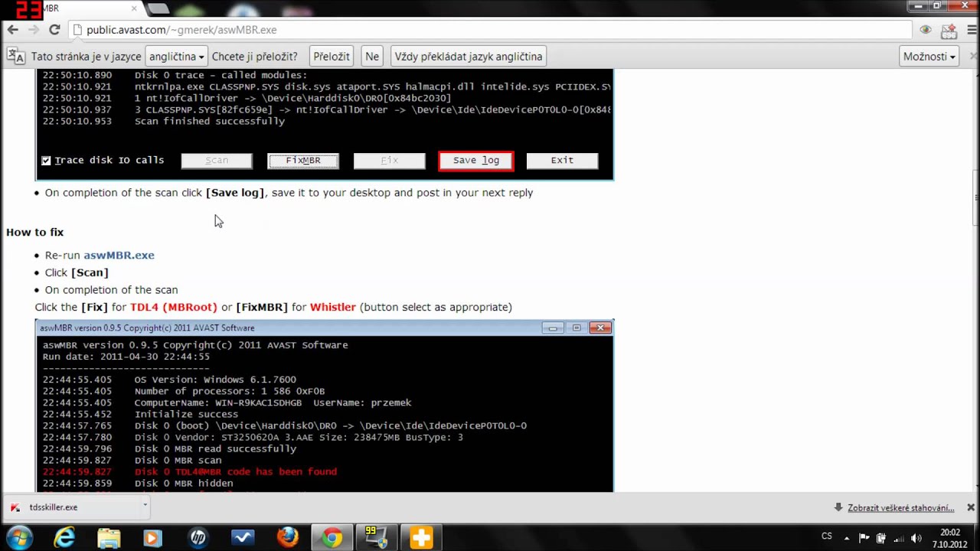Click the Přeložit button
Viewport: 980px width, 551px height.
pos(332,57)
